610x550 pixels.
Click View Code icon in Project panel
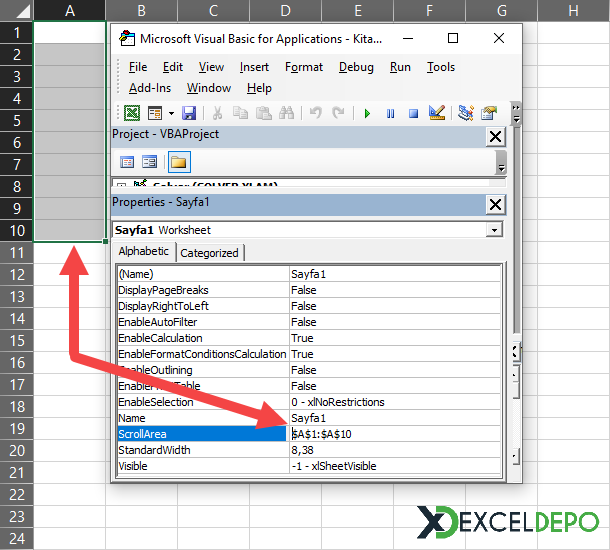[x=128, y=162]
